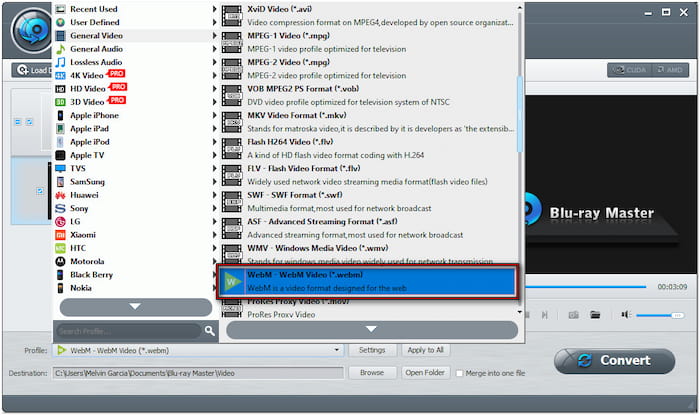Click the Nokia phone icon
This screenshot has width=700, height=415.
60,288
